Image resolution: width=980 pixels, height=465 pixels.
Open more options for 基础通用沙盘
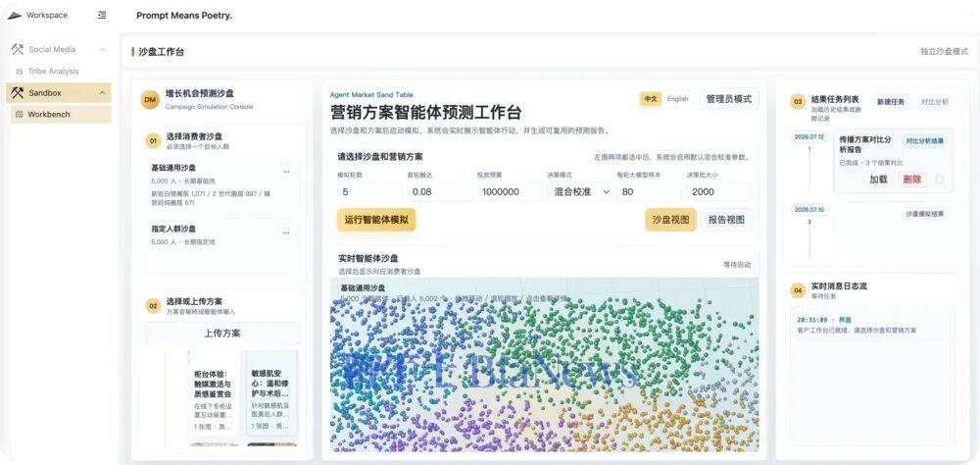[x=286, y=171]
